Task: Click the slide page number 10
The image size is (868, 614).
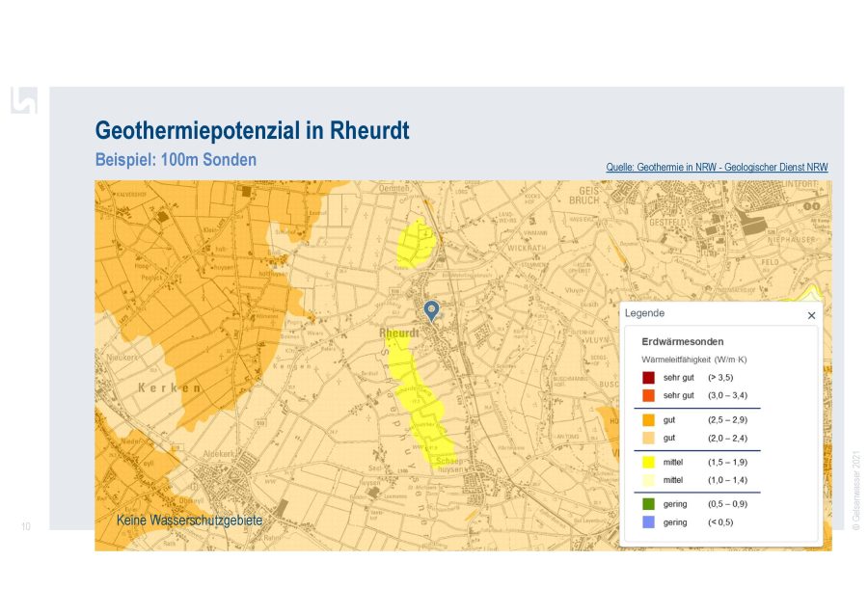Action: coord(25,526)
